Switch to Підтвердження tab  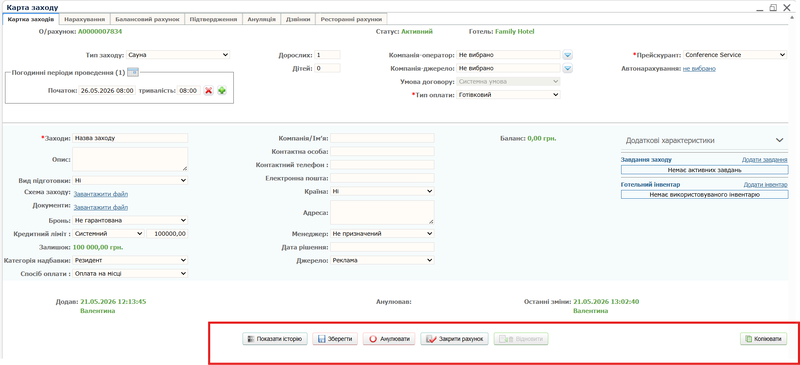[213, 19]
